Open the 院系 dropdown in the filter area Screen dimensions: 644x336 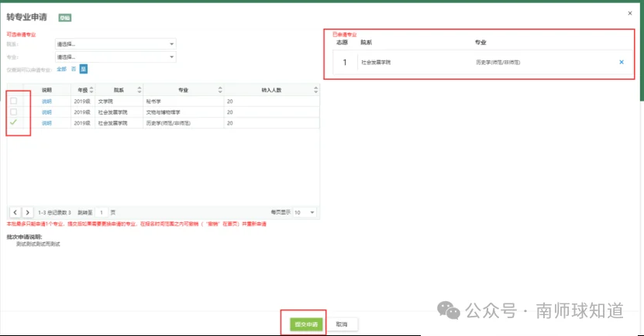click(115, 44)
